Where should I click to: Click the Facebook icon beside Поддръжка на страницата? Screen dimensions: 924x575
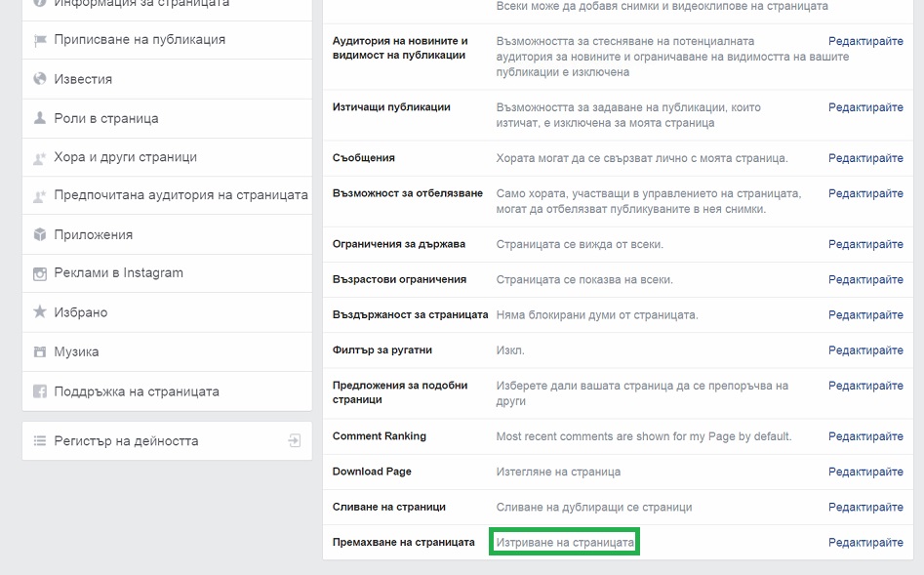40,391
